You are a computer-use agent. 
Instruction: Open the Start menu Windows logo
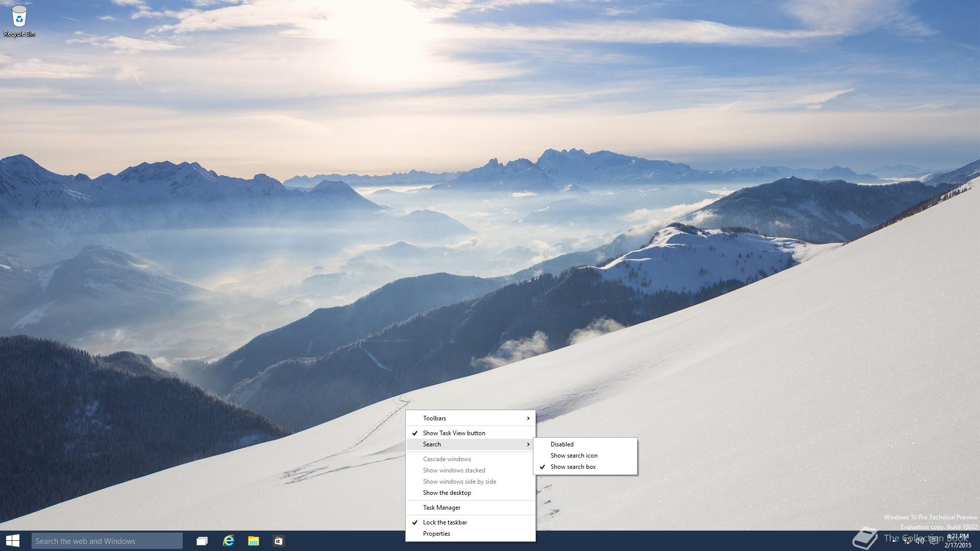[x=13, y=541]
